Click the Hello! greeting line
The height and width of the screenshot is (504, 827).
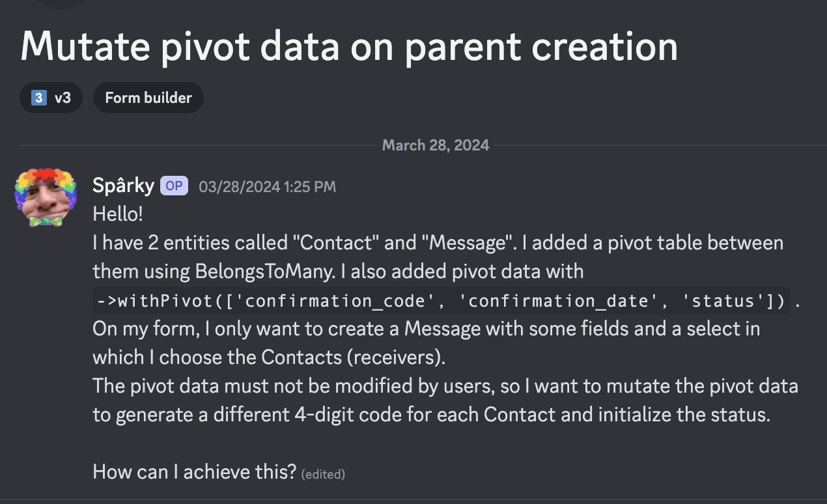[x=118, y=214]
